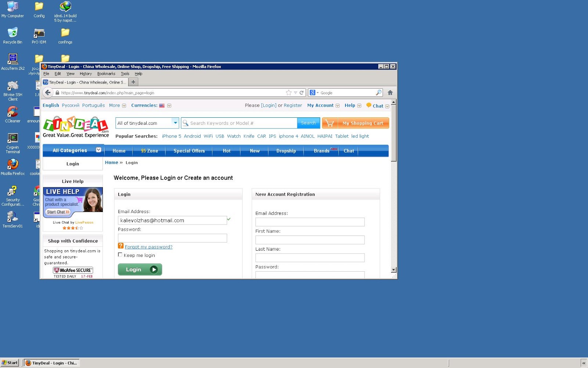Click the Register link
This screenshot has width=588, height=368.
click(x=293, y=105)
